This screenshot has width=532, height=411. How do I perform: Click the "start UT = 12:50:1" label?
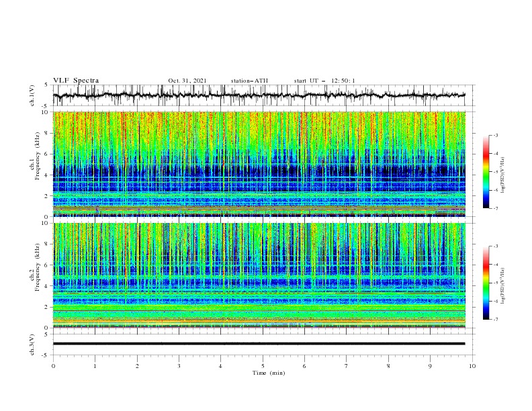324,81
